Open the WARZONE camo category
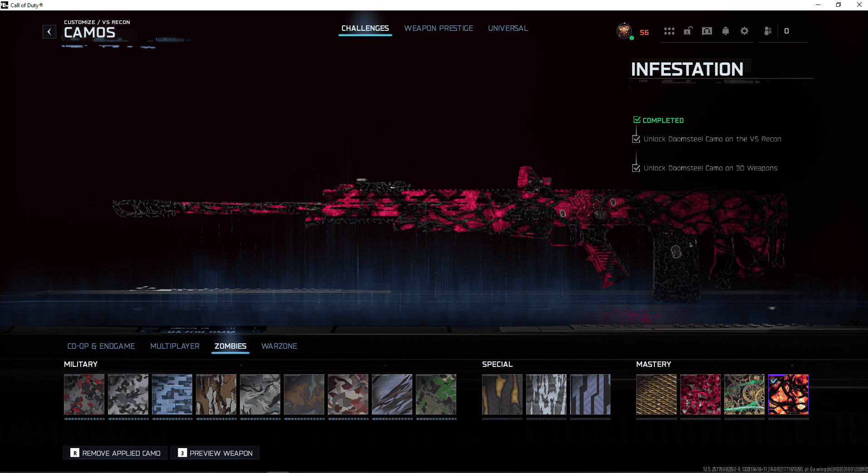The width and height of the screenshot is (868, 473). [x=279, y=346]
